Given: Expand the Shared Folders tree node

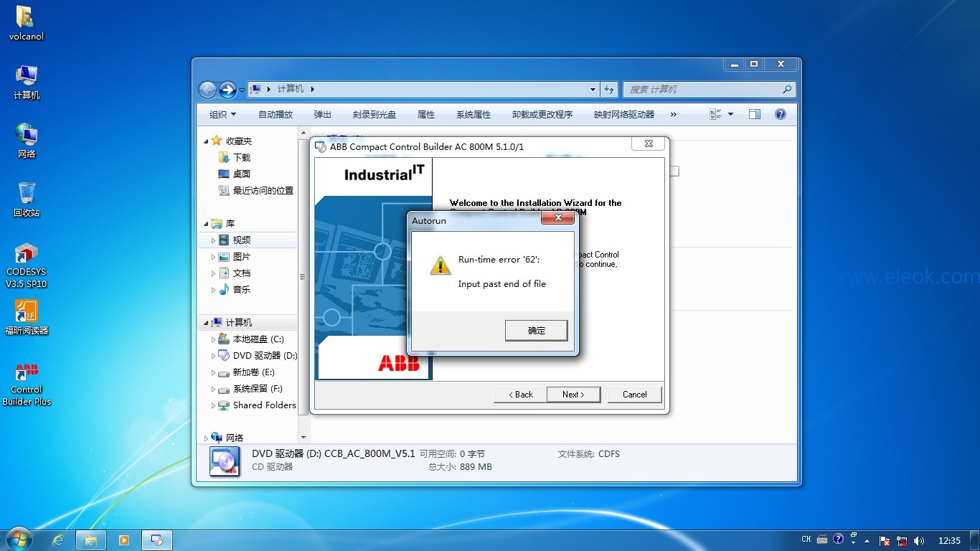Looking at the screenshot, I should pos(213,405).
